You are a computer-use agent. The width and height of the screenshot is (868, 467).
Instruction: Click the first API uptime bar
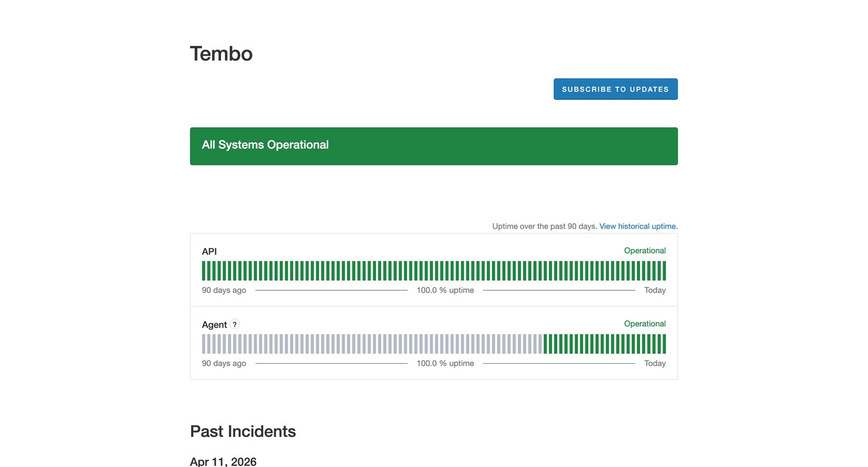204,271
